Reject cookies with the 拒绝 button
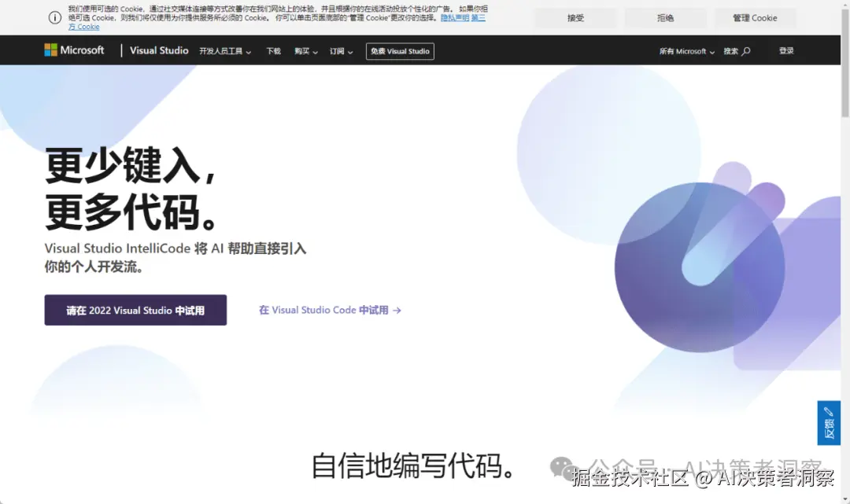 click(665, 17)
